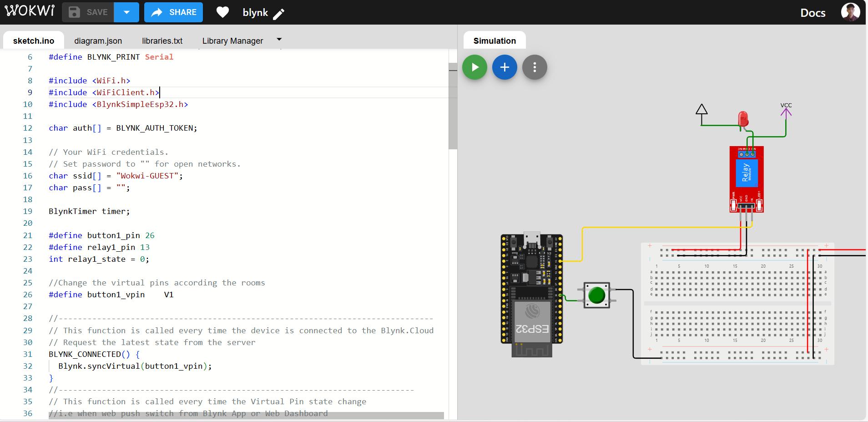
Task: Select the breadboard component
Action: click(x=737, y=304)
